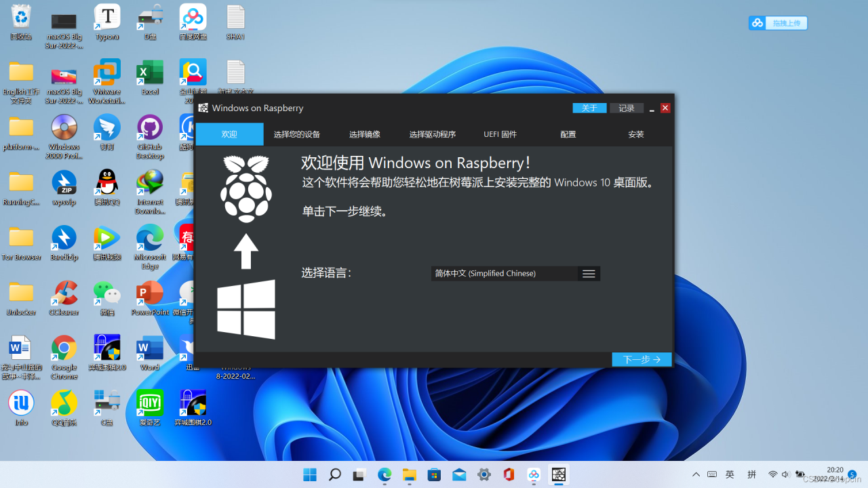Launch Typora from the desktop
The height and width of the screenshot is (488, 868).
pyautogui.click(x=107, y=22)
